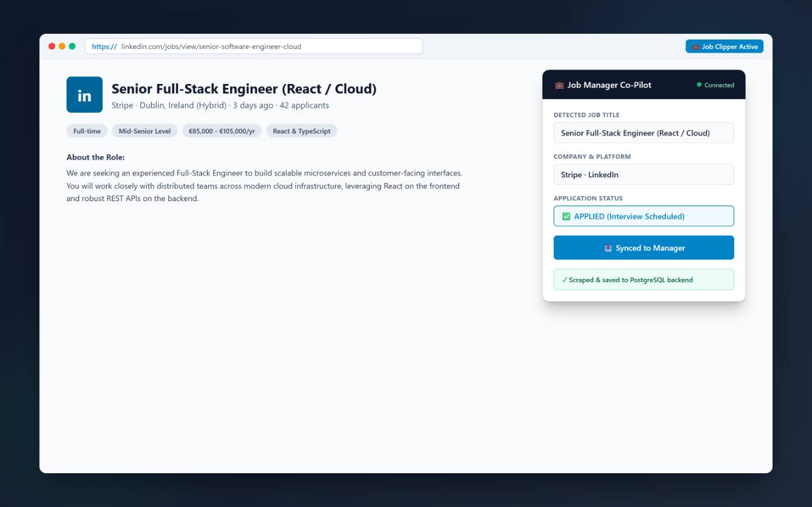Click the React & TypeScript tag

302,131
